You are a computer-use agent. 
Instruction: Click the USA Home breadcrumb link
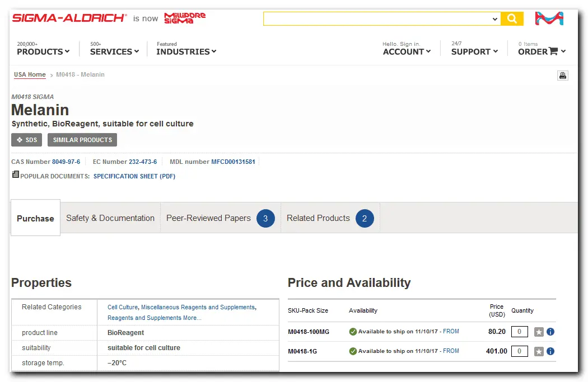[x=30, y=74]
